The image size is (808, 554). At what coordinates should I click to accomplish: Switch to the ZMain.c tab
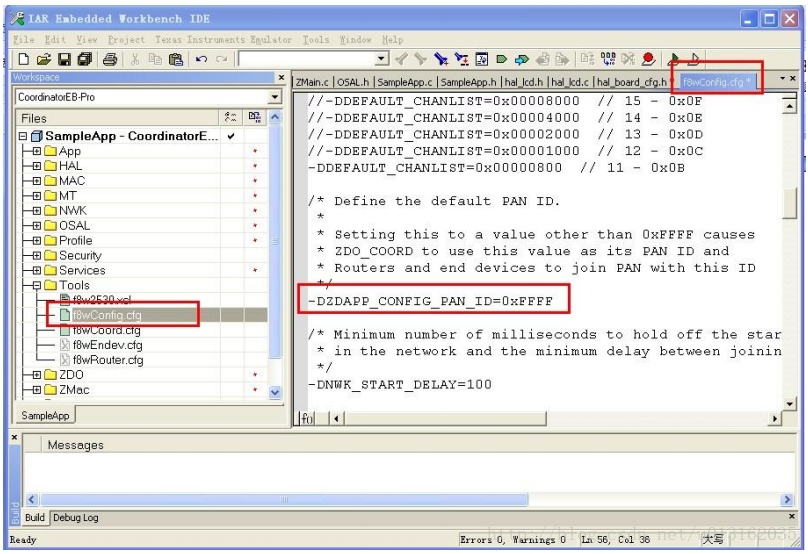tap(312, 82)
